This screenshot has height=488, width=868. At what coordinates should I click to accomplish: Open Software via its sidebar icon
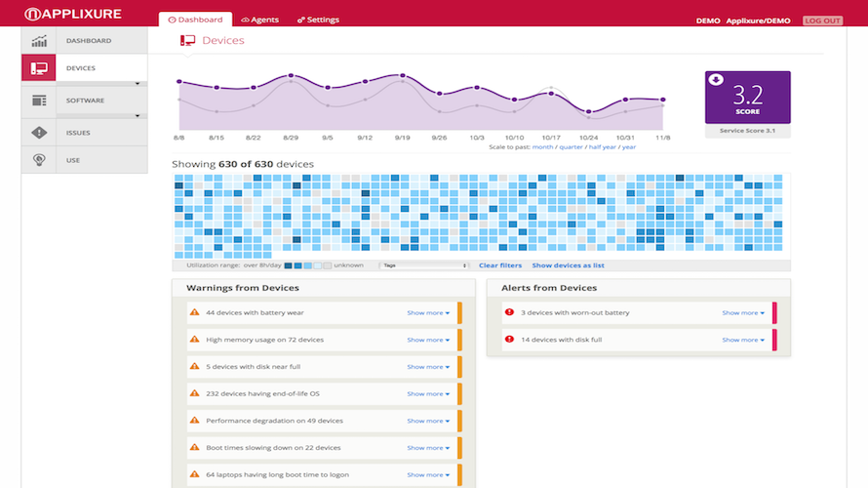tap(39, 101)
